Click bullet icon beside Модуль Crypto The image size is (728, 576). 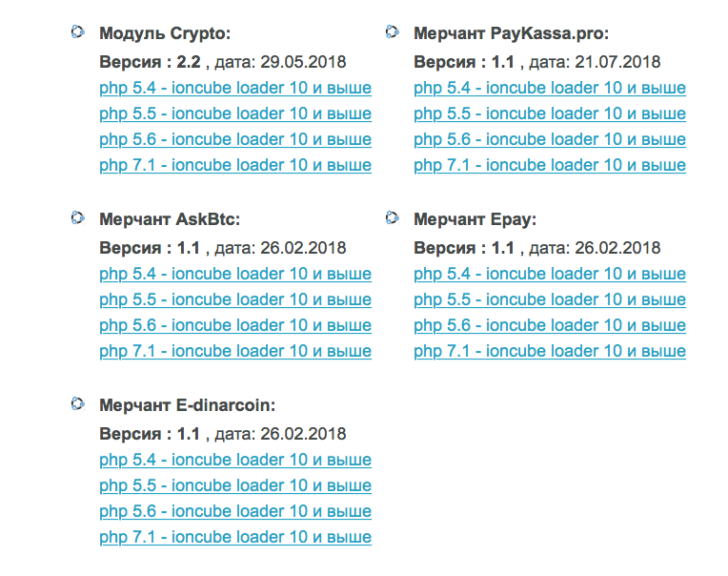tap(77, 32)
